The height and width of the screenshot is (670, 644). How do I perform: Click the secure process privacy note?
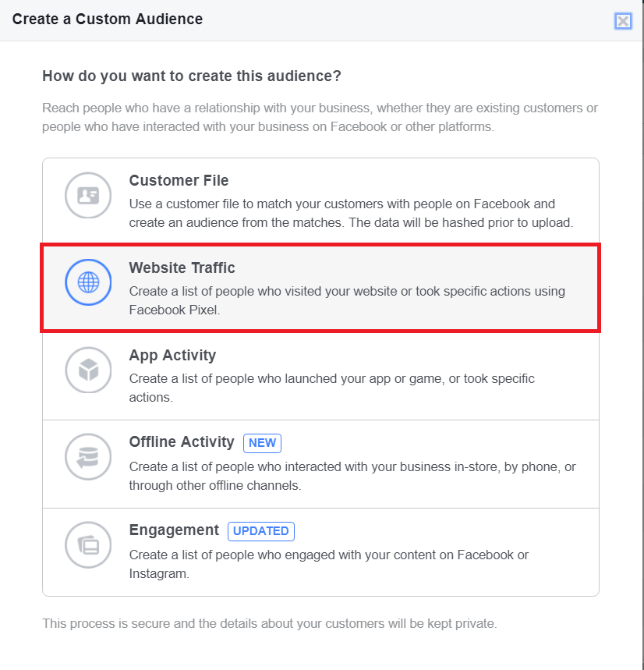(270, 623)
